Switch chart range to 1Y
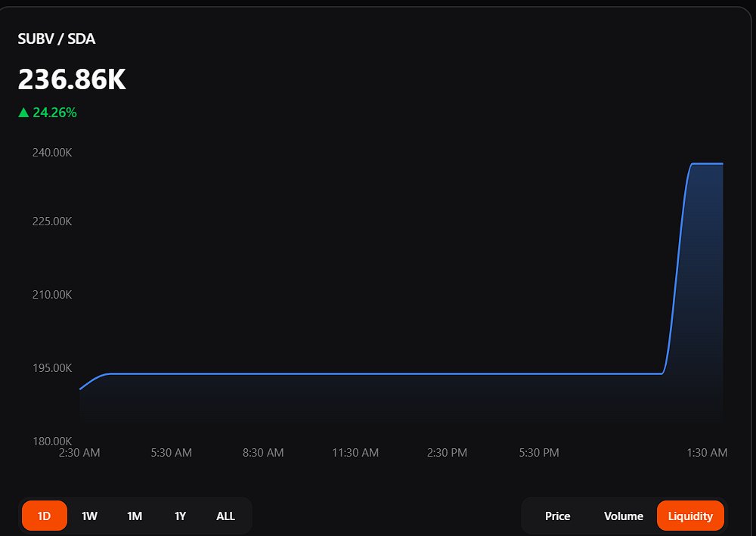 click(180, 516)
